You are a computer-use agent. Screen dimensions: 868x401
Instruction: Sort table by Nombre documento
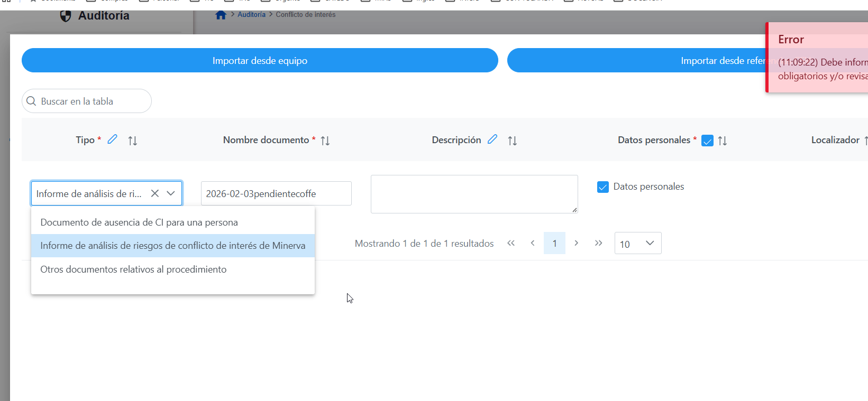click(325, 141)
